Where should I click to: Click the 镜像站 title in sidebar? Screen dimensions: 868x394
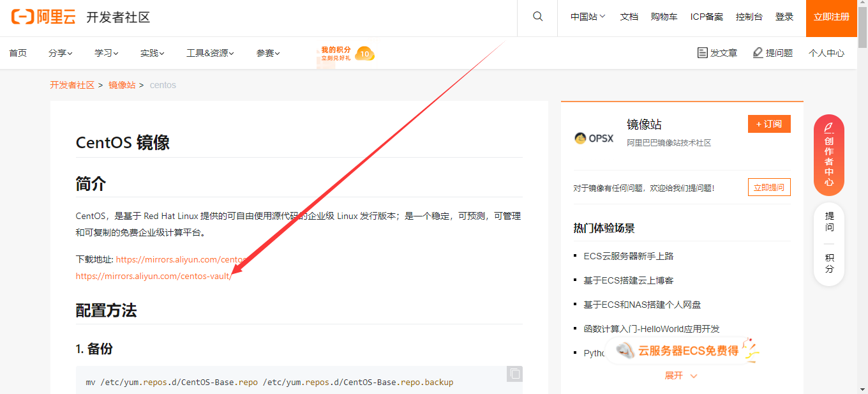point(644,125)
